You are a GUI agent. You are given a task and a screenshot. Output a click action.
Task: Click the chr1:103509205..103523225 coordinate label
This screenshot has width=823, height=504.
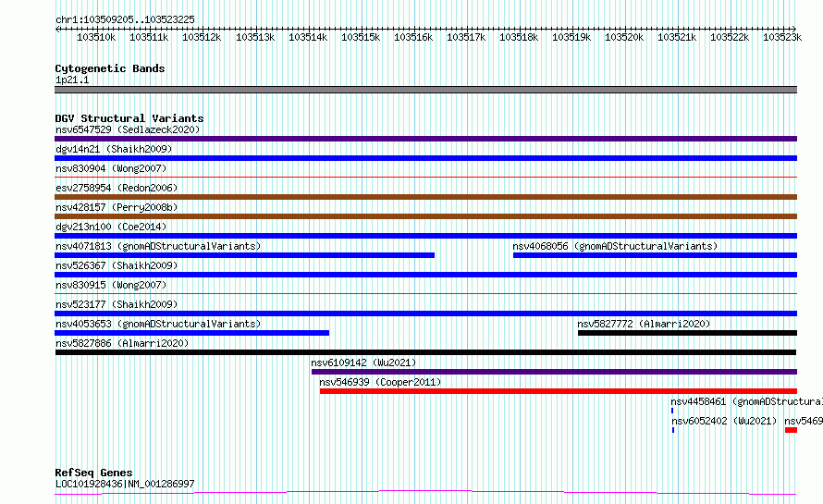pyautogui.click(x=125, y=19)
